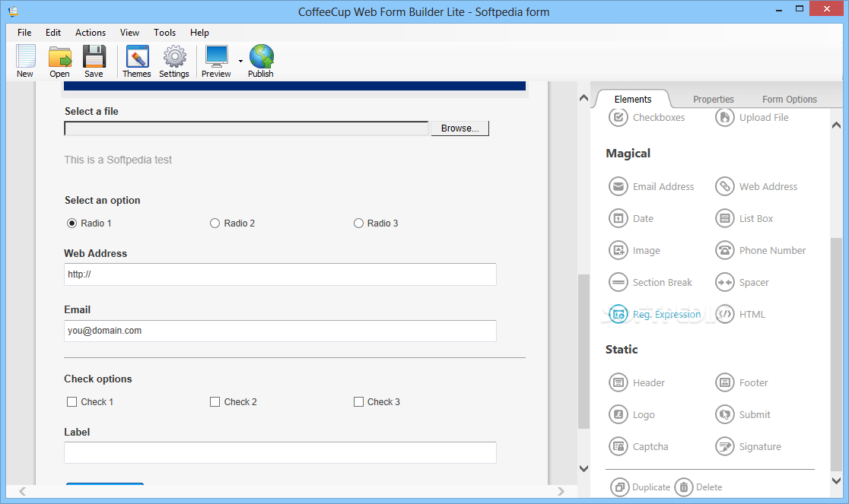
Task: Select the "This is a Softpedia test" text
Action: (117, 160)
